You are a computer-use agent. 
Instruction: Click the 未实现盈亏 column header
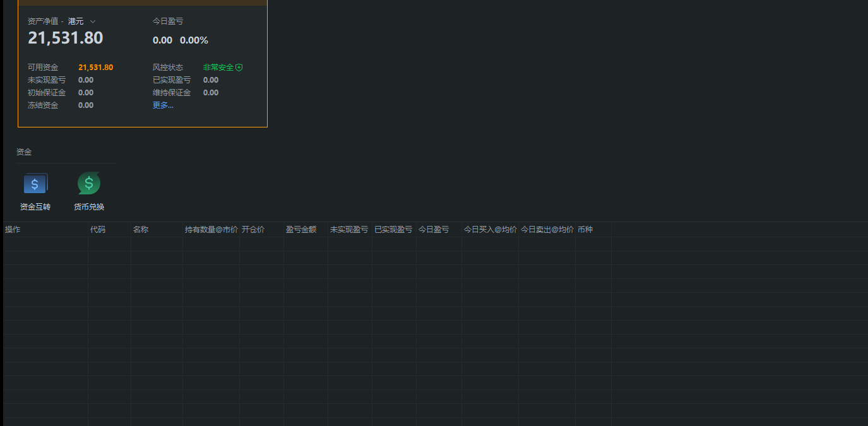pos(349,230)
